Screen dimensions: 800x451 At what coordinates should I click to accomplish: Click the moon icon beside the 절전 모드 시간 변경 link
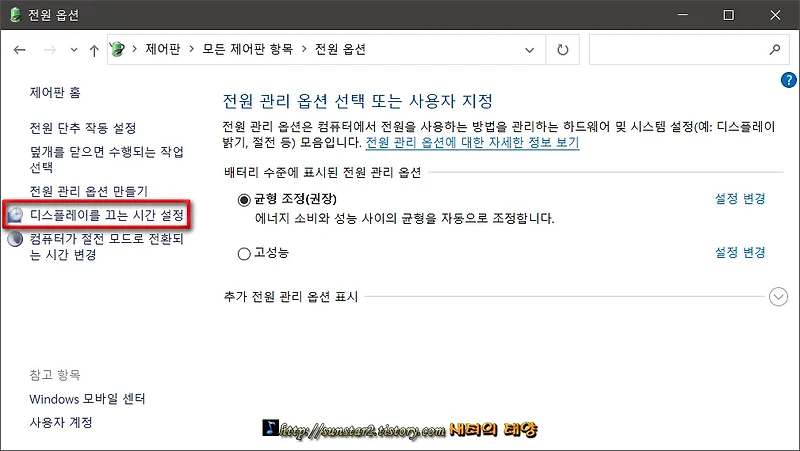15,239
